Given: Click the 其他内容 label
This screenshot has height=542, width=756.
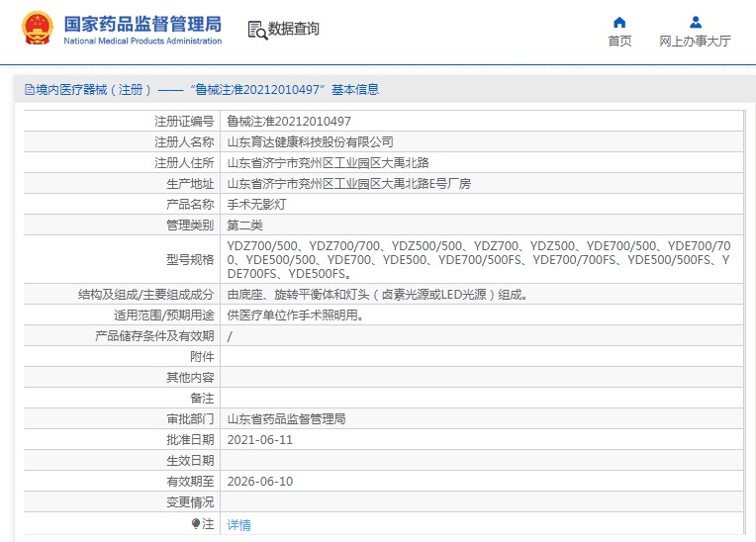Looking at the screenshot, I should (190, 377).
